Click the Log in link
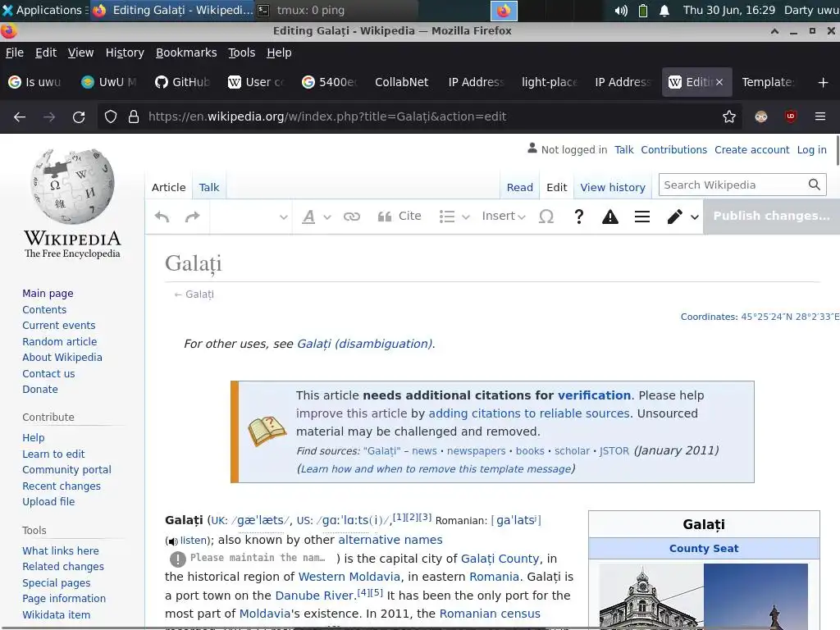 811,150
